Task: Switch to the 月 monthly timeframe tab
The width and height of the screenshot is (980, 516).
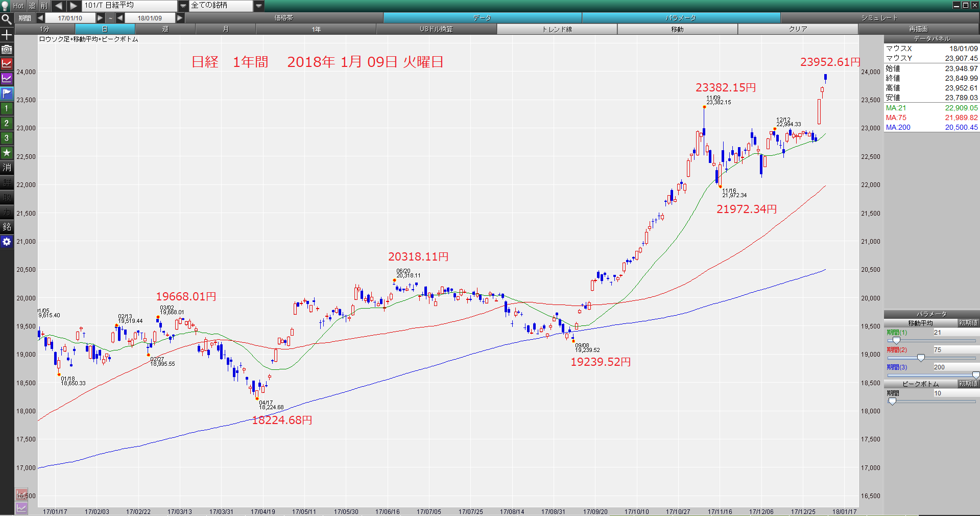Action: (225, 29)
